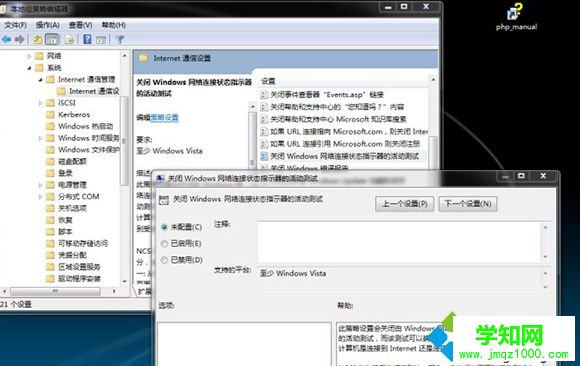Image resolution: width=580 pixels, height=366 pixels.
Task: Click the 设置 column header
Action: click(x=268, y=81)
